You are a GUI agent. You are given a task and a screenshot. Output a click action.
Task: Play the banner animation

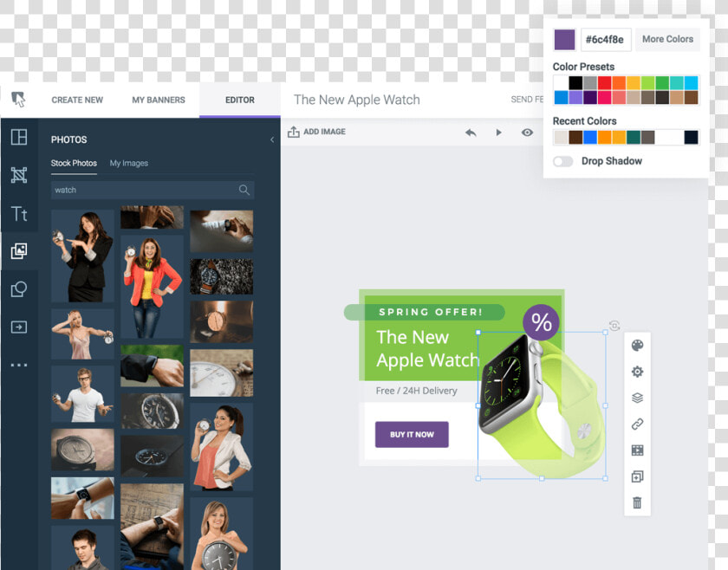498,133
